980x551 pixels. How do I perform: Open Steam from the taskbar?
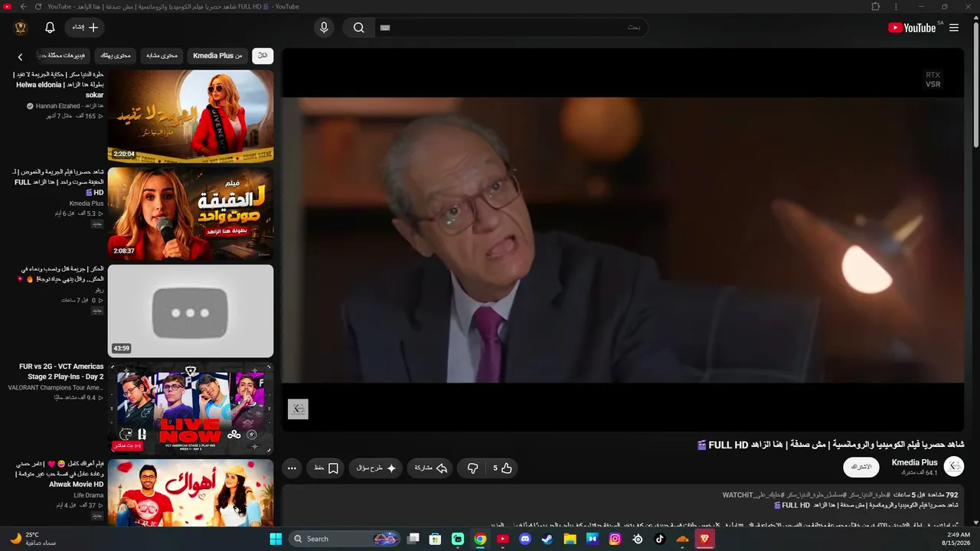547,539
